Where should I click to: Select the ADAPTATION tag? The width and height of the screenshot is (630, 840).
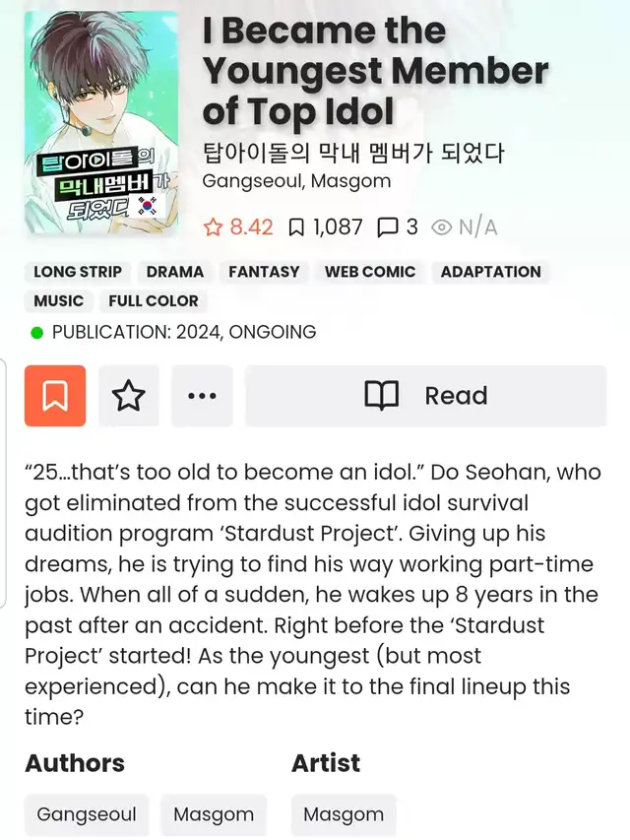click(x=491, y=272)
